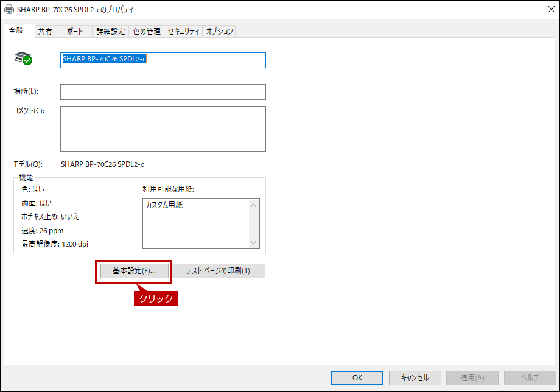Open the セキュリティ tab
This screenshot has width=560, height=392.
pyautogui.click(x=183, y=32)
